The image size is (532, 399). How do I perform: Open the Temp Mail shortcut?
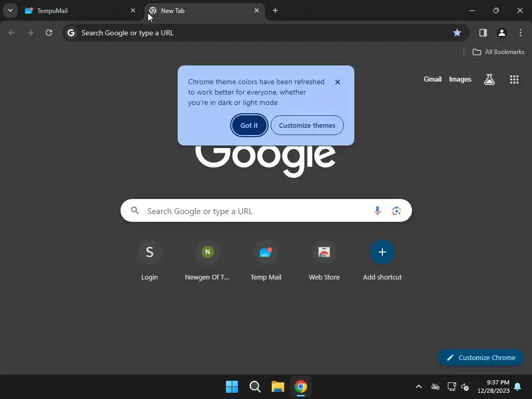265,260
